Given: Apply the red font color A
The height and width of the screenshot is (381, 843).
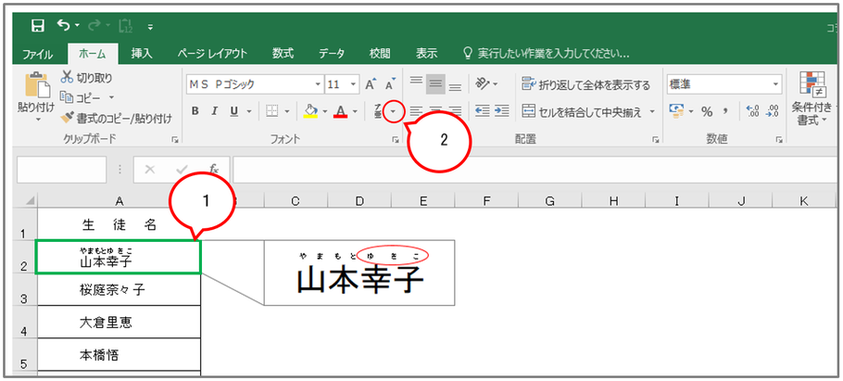Looking at the screenshot, I should 340,111.
